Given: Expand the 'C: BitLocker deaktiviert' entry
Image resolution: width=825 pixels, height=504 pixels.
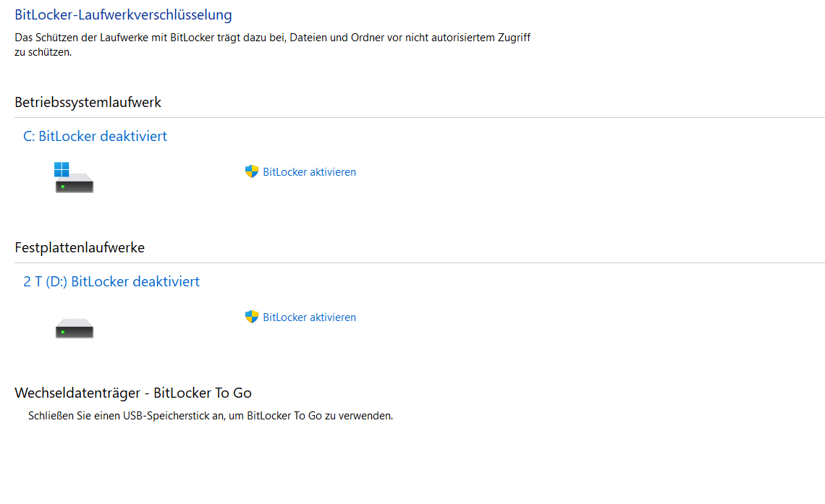Looking at the screenshot, I should pos(96,136).
